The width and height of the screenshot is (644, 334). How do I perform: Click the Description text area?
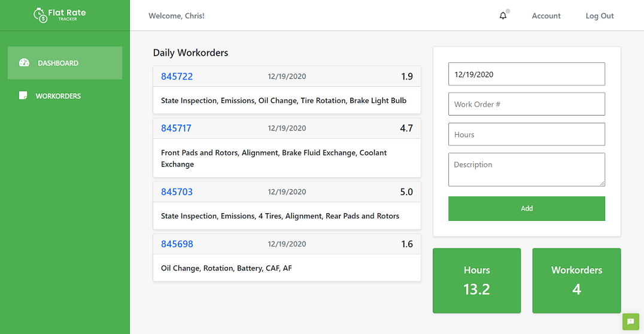coord(526,169)
